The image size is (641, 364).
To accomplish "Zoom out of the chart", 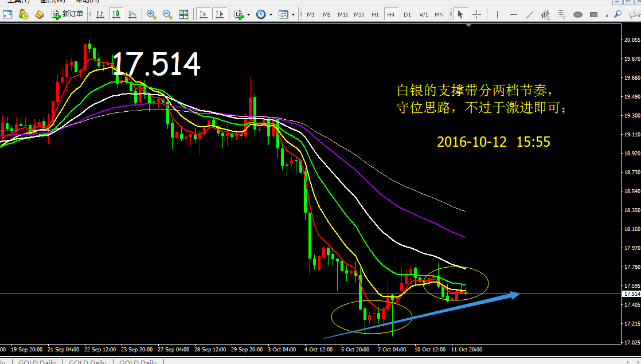I will click(167, 15).
